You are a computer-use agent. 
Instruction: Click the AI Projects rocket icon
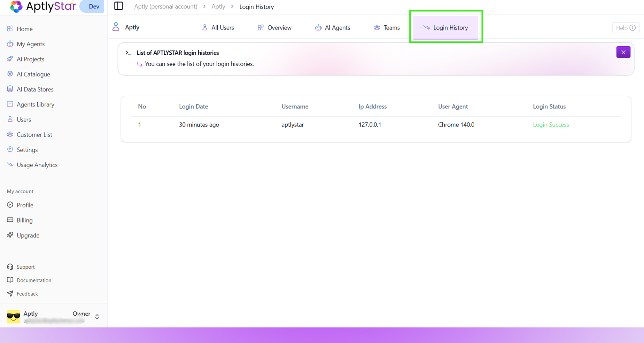click(10, 59)
